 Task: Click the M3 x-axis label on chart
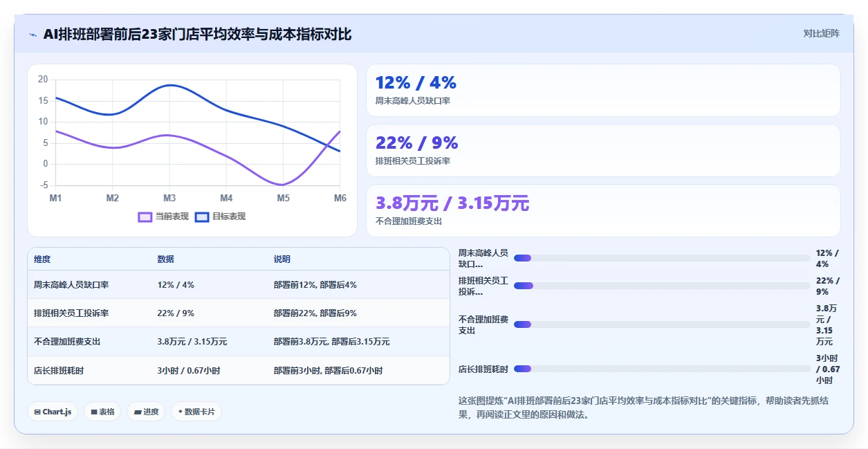tap(169, 199)
